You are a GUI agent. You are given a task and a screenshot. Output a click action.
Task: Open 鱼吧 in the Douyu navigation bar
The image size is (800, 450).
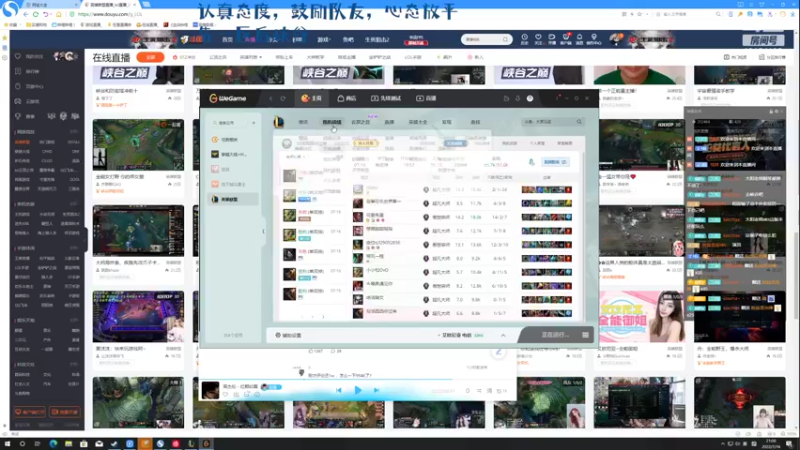coord(348,39)
